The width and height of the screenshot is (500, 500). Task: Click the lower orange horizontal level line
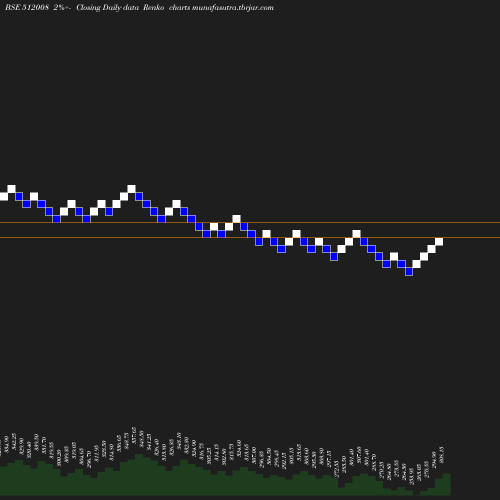pos(250,238)
